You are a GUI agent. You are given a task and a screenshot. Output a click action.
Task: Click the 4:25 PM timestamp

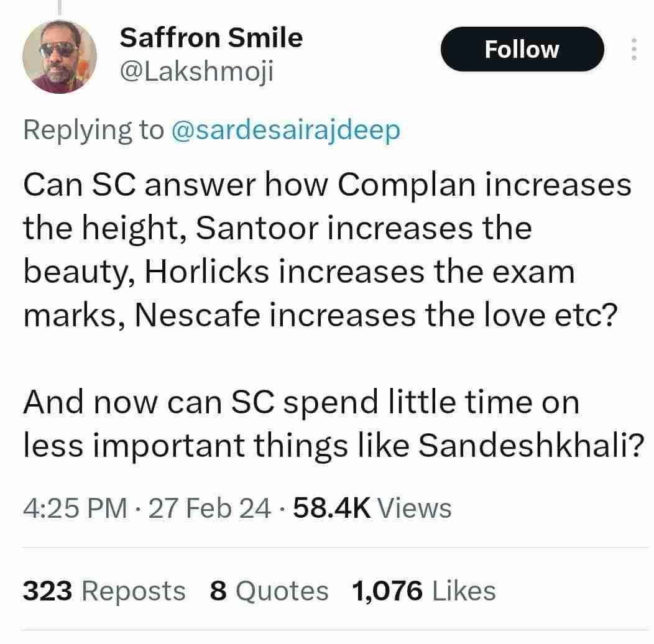[73, 508]
